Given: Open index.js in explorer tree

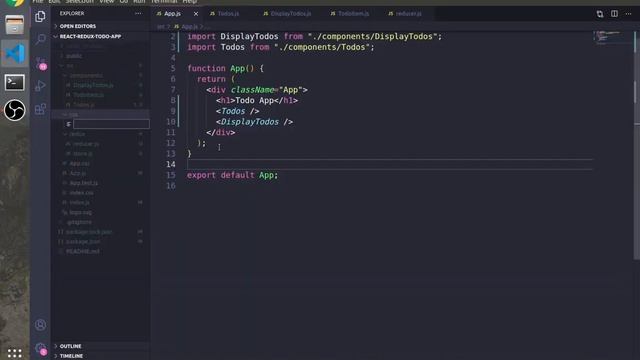Looking at the screenshot, I should point(79,202).
